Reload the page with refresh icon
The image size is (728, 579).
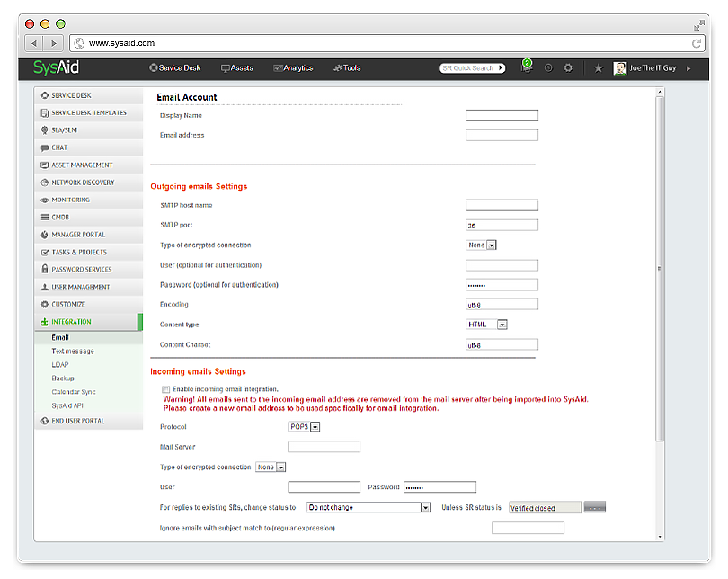click(x=696, y=43)
